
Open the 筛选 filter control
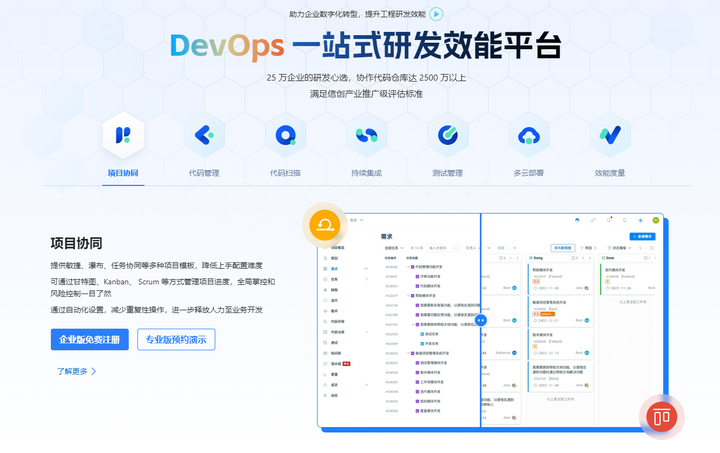588,248
